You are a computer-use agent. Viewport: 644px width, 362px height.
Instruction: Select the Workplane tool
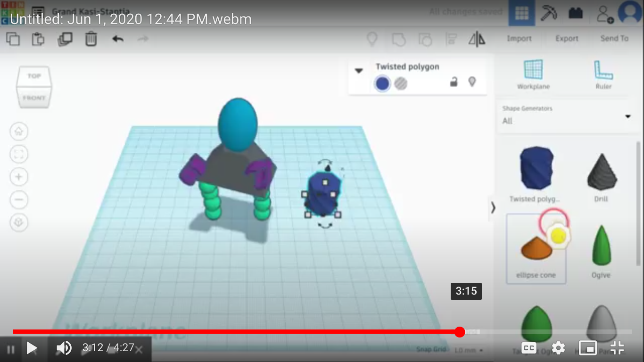(534, 74)
